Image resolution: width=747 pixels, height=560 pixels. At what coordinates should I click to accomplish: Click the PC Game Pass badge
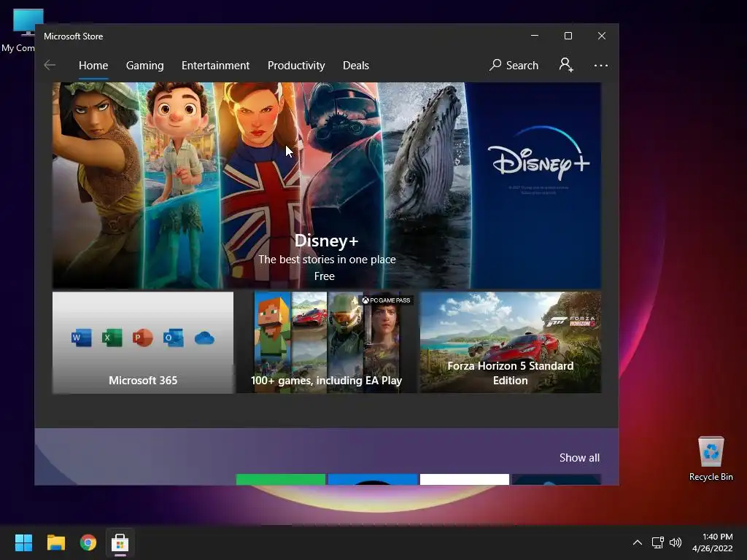coord(386,300)
